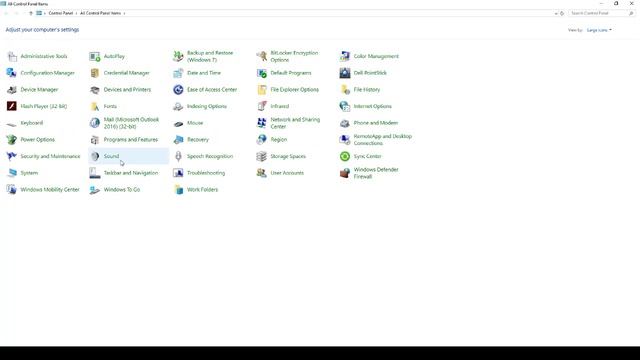Image resolution: width=640 pixels, height=360 pixels.
Task: Open Taskbar and Navigation icon
Action: [95, 173]
